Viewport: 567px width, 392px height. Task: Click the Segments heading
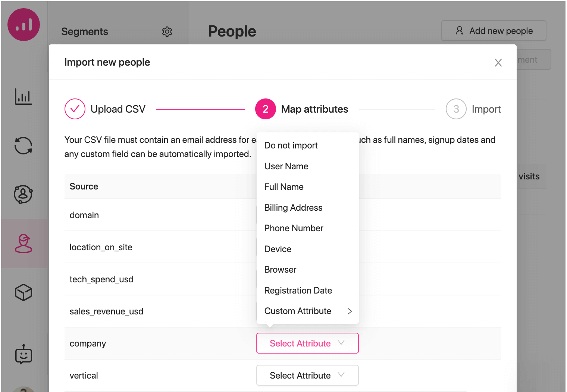85,32
